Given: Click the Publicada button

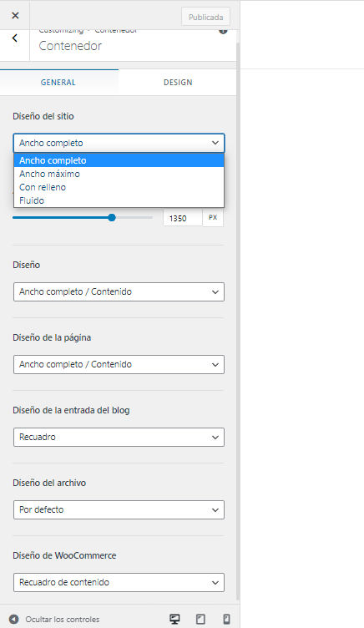Looking at the screenshot, I should 206,18.
